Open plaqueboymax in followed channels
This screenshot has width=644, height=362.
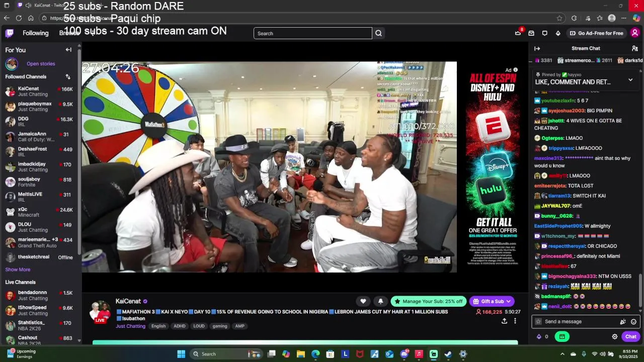(40, 107)
